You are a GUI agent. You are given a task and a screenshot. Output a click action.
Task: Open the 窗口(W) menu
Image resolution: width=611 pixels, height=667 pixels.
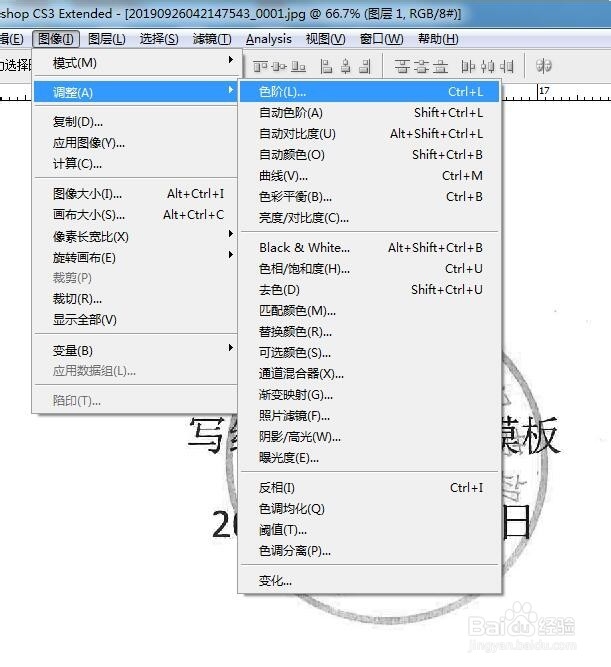[x=381, y=39]
